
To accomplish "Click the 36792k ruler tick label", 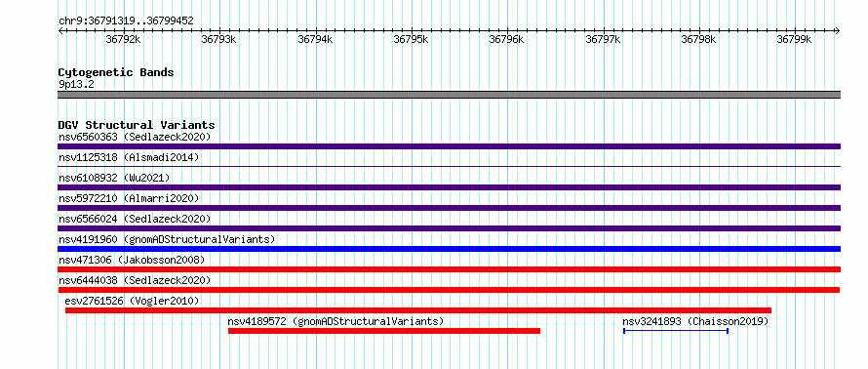I will [123, 40].
